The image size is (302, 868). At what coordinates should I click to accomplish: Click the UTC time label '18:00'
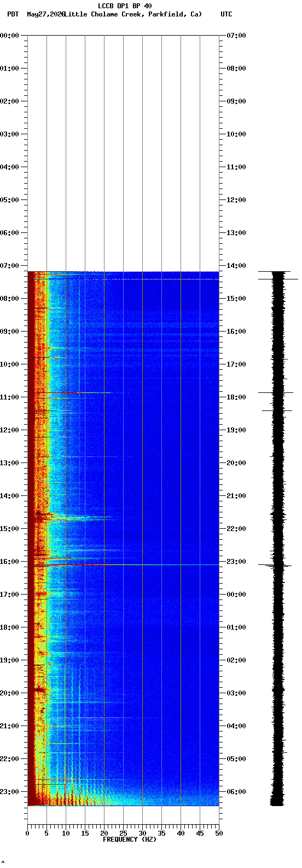(x=236, y=397)
